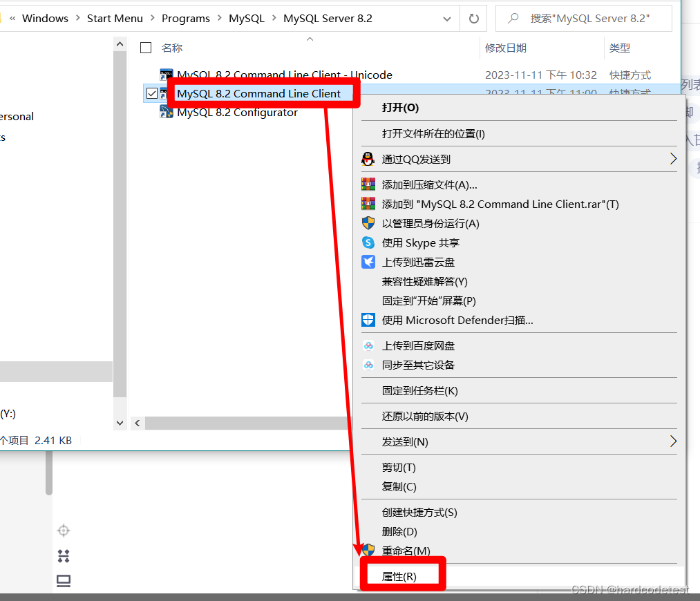This screenshot has height=601, width=700.
Task: Toggle the select-all checkbox in header
Action: tap(146, 48)
